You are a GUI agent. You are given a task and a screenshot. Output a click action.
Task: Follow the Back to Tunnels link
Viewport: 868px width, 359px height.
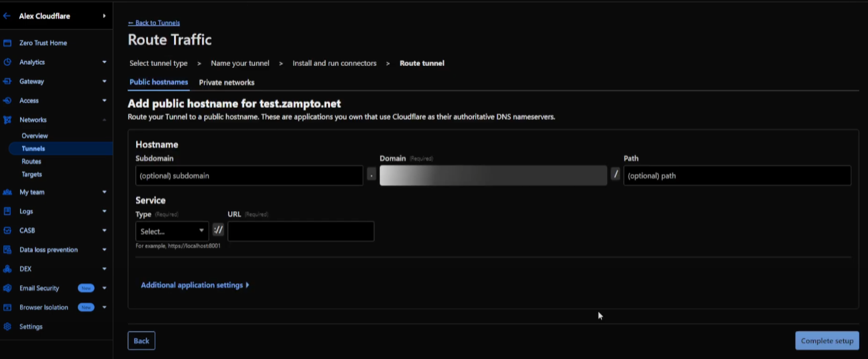[x=154, y=23]
